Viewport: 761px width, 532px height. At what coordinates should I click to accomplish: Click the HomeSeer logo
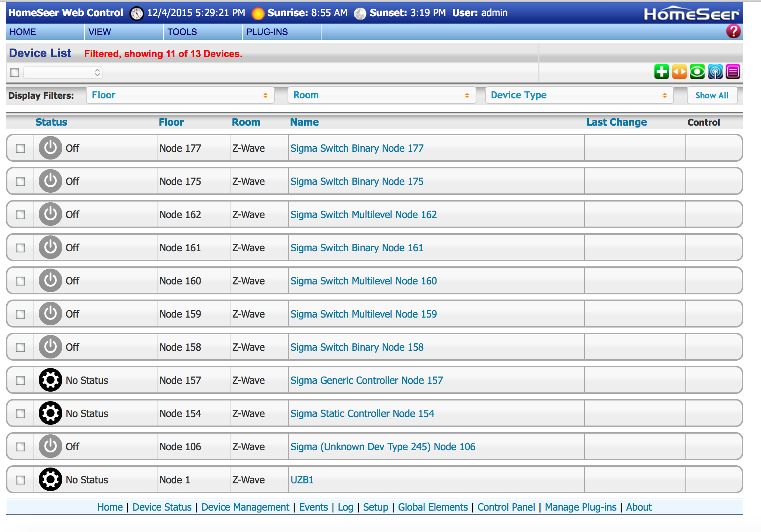click(x=691, y=14)
